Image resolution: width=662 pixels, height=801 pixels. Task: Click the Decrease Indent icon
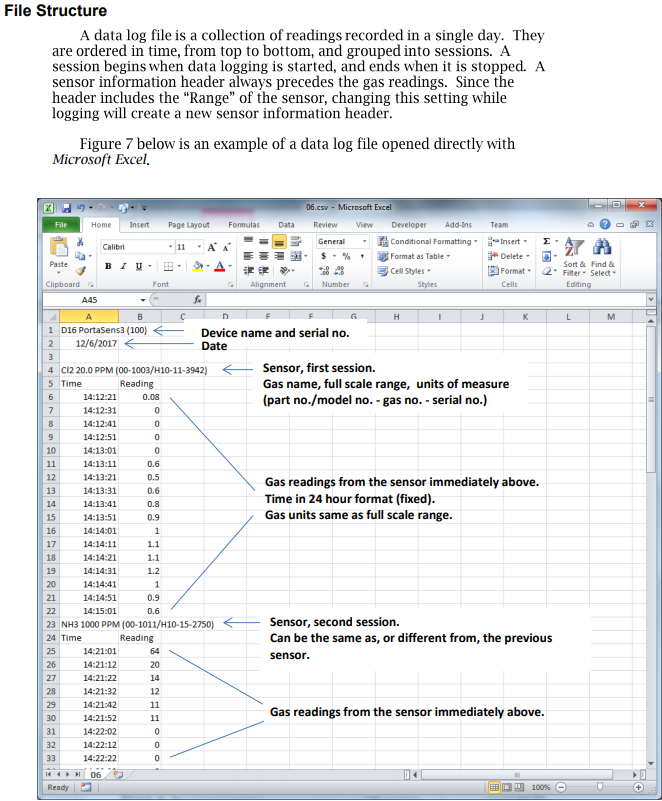click(248, 271)
